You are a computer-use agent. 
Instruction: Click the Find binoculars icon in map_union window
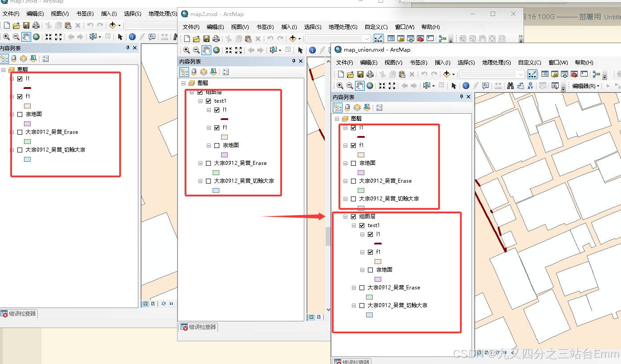(x=510, y=86)
